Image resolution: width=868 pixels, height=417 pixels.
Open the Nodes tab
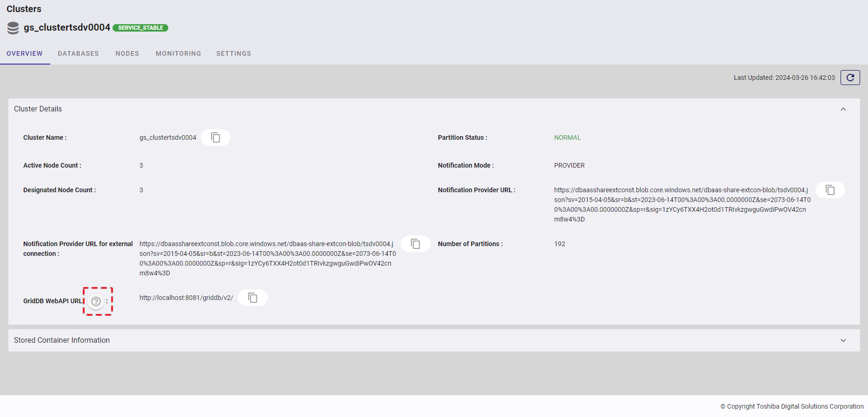click(x=127, y=53)
